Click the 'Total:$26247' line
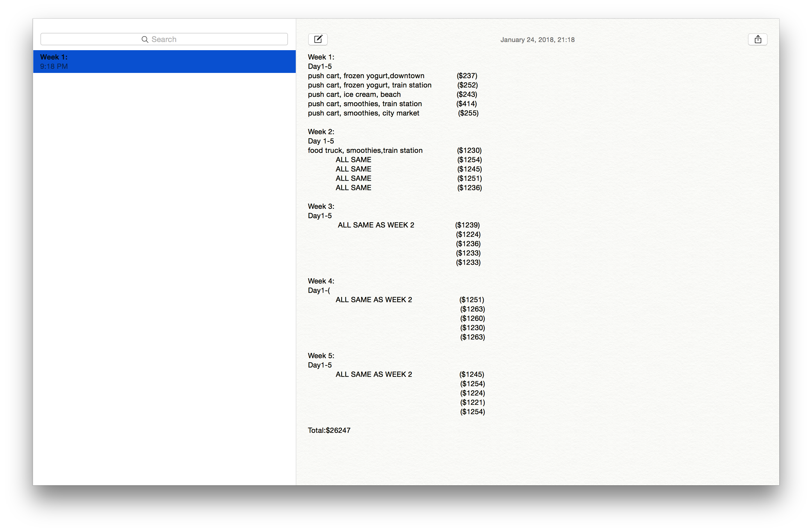Image resolution: width=812 pixels, height=532 pixels. pyautogui.click(x=329, y=430)
